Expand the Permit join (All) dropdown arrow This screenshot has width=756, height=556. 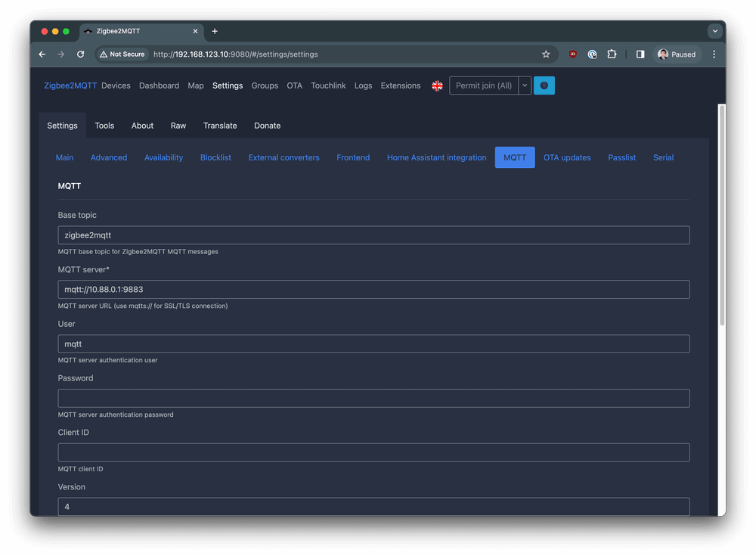[525, 85]
